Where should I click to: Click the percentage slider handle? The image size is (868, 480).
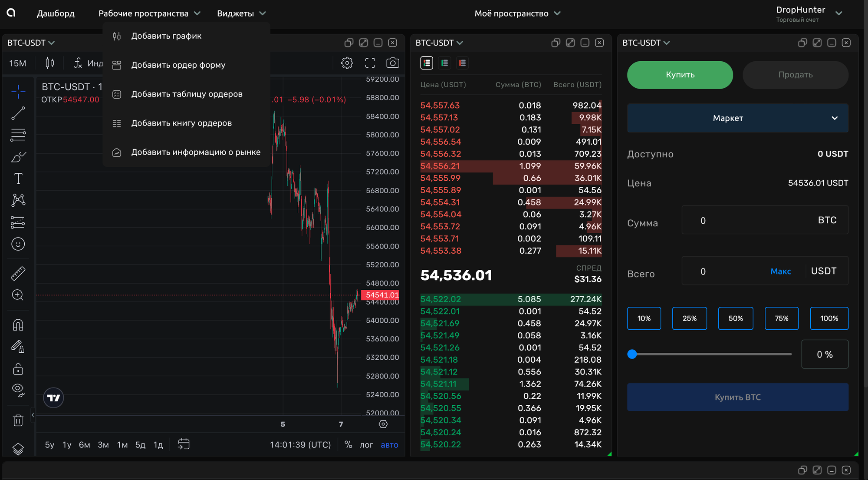(x=632, y=354)
